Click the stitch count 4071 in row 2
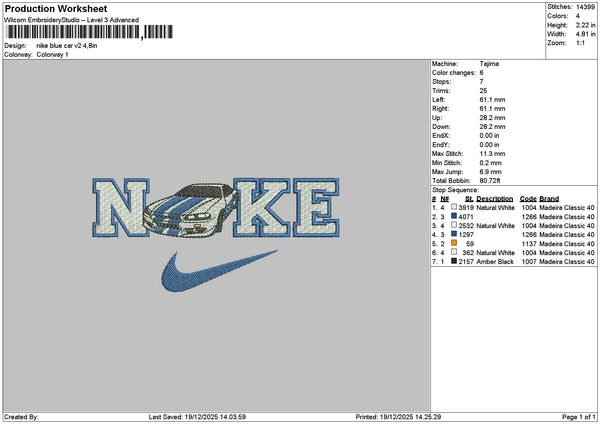Screen dimensions: 600x424 coord(466,217)
